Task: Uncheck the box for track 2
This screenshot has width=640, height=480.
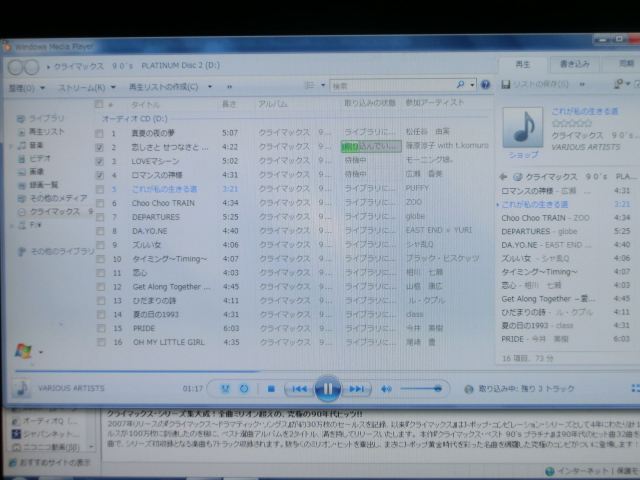Action: pos(99,147)
